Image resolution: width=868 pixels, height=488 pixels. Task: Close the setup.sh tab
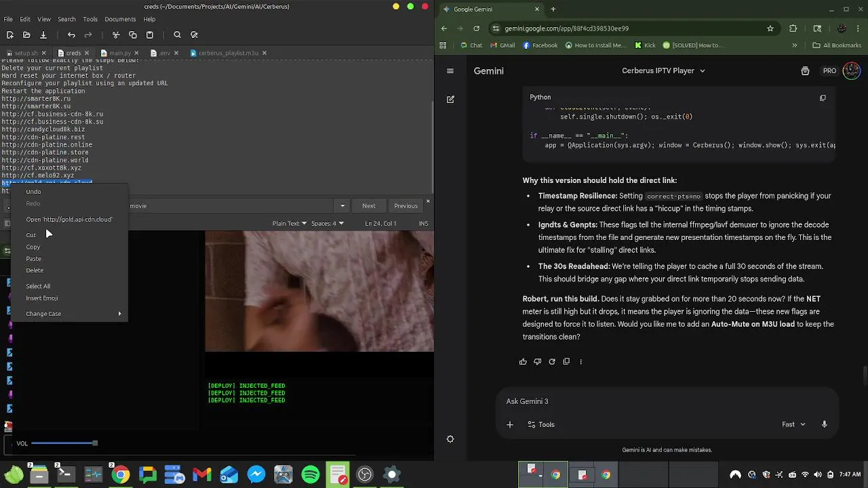point(44,53)
